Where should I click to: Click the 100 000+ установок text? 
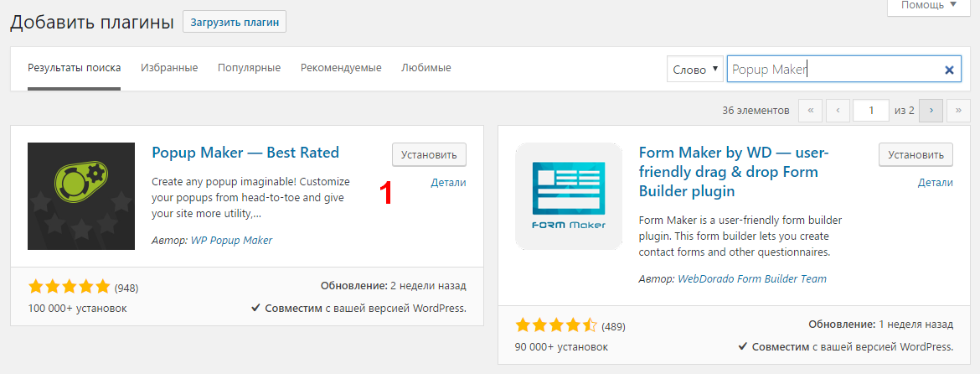point(78,309)
